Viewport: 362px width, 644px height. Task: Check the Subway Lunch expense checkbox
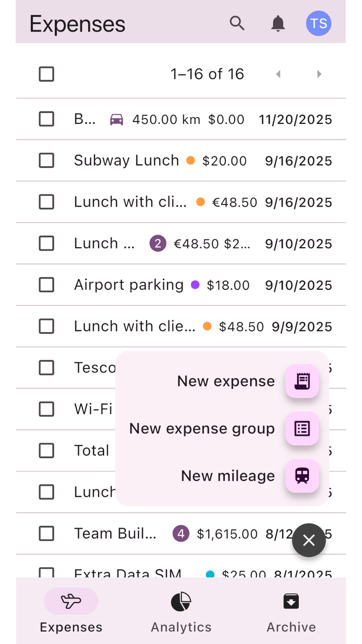coord(47,161)
